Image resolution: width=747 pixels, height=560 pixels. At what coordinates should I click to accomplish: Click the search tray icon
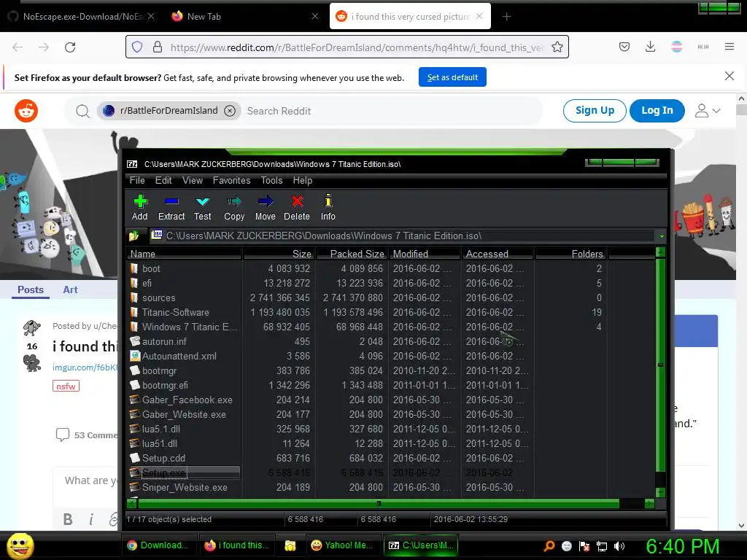(x=549, y=546)
